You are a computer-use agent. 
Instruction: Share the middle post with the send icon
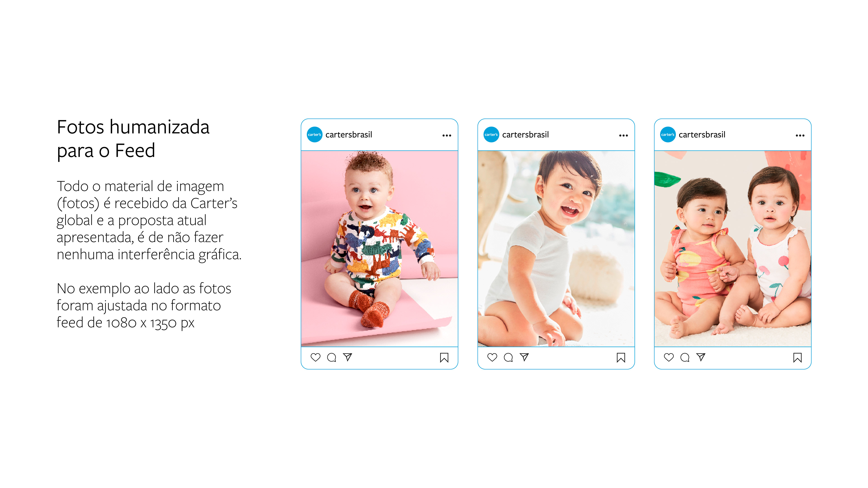(524, 357)
